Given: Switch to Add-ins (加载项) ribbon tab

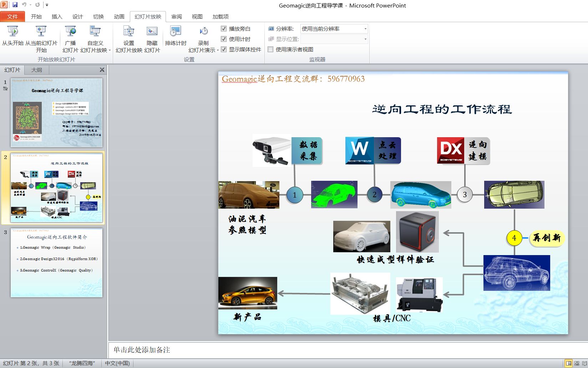Looking at the screenshot, I should 220,16.
